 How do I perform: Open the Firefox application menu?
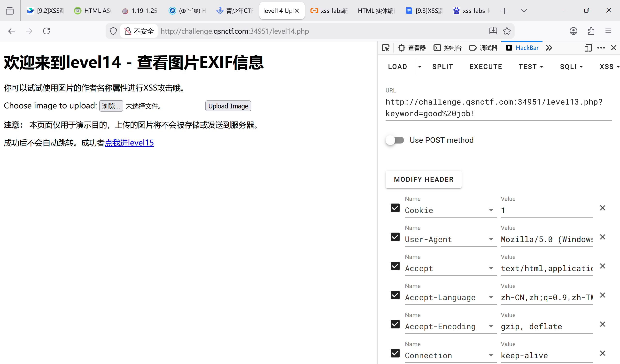click(608, 31)
